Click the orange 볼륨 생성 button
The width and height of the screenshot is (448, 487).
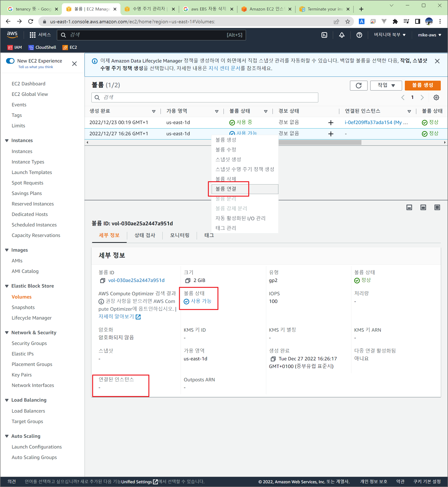click(423, 86)
